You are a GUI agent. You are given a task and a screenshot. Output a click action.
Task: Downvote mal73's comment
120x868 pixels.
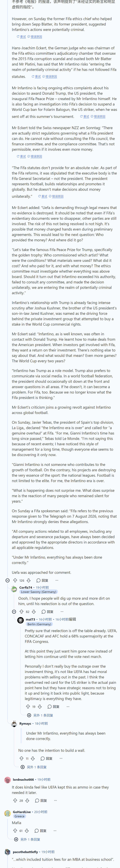pos(40,707)
